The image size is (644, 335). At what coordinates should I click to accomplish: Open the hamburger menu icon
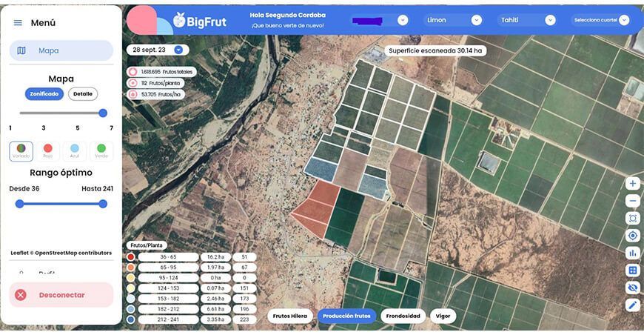18,23
